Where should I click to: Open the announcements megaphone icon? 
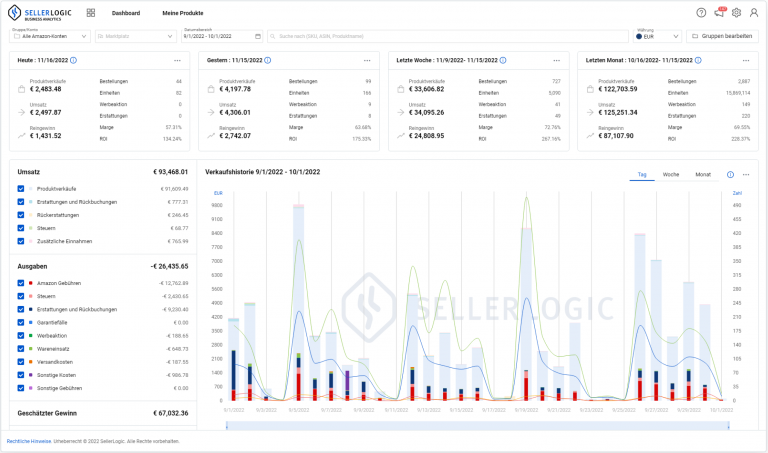(720, 13)
